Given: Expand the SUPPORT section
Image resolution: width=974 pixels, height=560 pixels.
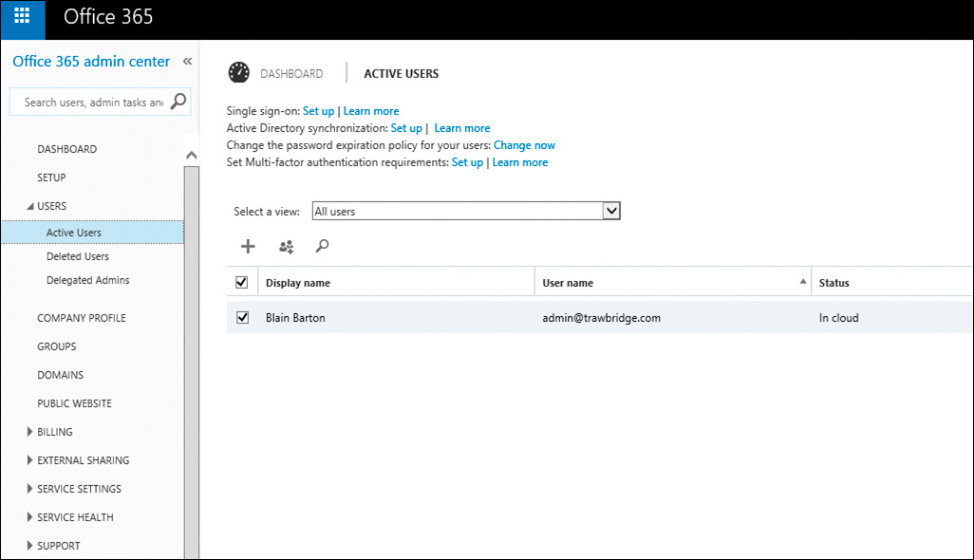Looking at the screenshot, I should [29, 546].
